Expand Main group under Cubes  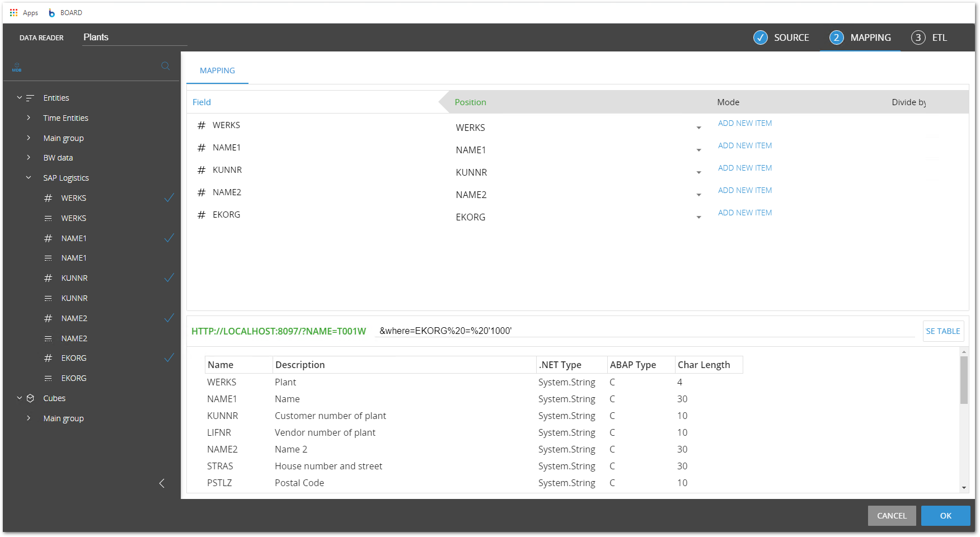pyautogui.click(x=29, y=418)
